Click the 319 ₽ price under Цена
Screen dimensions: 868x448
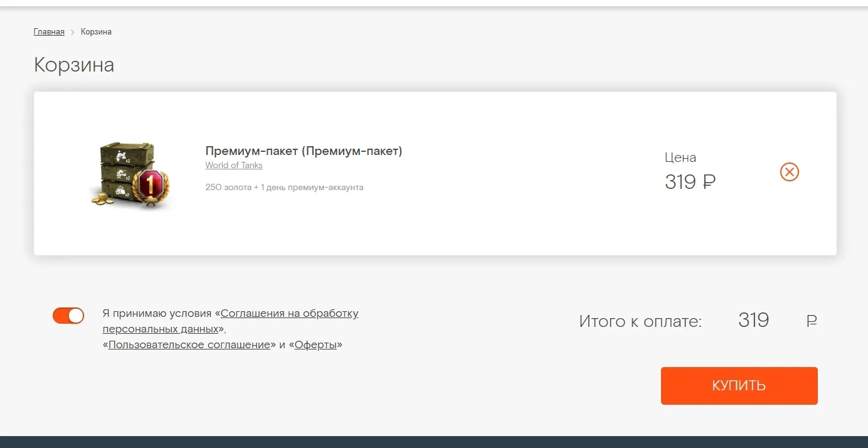690,182
